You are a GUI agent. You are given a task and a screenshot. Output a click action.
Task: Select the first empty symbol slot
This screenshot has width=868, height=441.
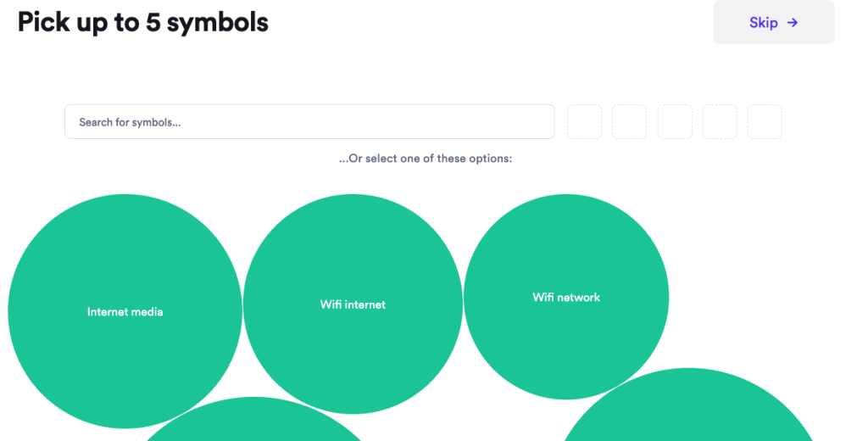(584, 122)
